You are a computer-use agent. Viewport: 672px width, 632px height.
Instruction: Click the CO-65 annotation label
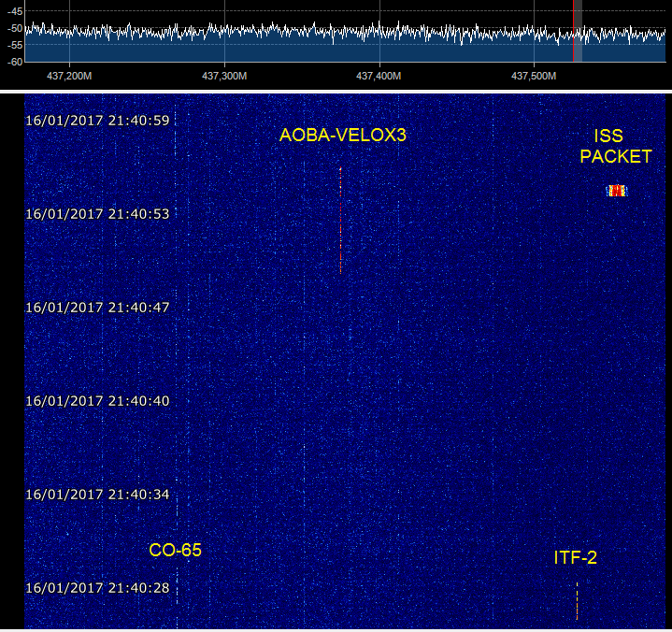(175, 550)
